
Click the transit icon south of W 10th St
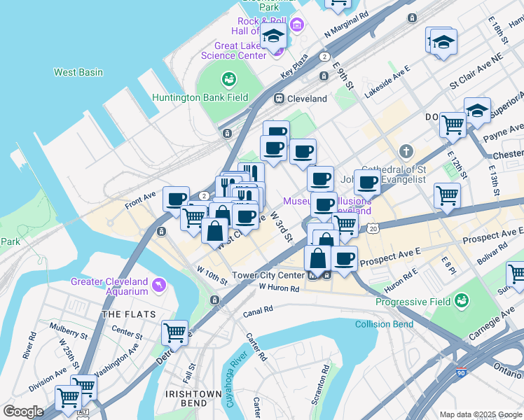[x=215, y=300]
